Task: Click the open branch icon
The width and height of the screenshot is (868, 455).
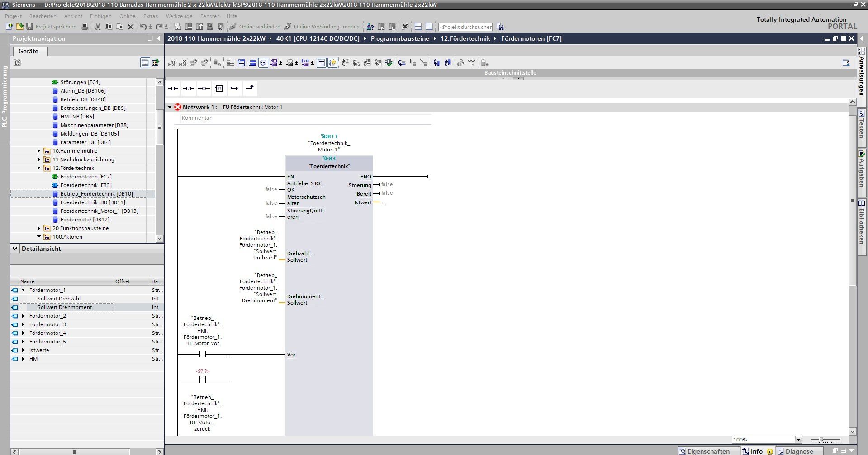Action: coord(234,89)
